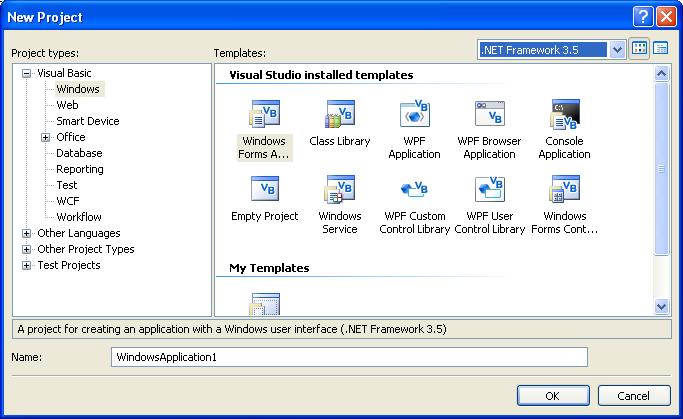Select the Web project type
The image size is (683, 419).
(68, 105)
